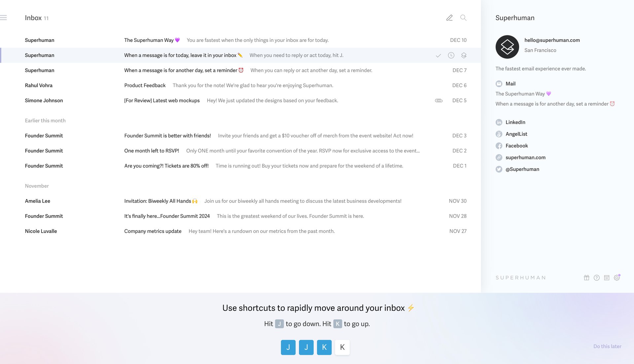
Task: Click the Superhuman logo avatar in the profile panel
Action: pos(507,47)
